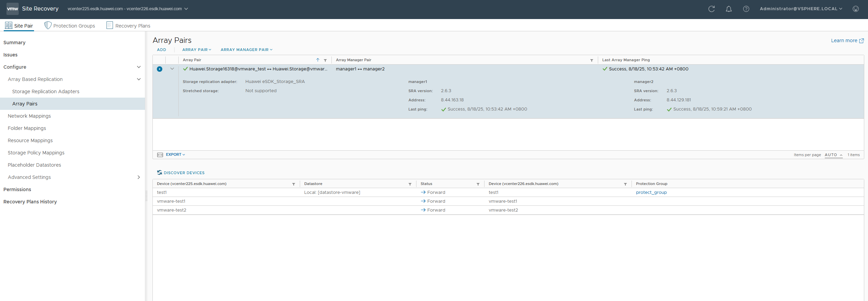The width and height of the screenshot is (868, 301).
Task: Click manager1 ↔ manager2 cell
Action: click(360, 69)
